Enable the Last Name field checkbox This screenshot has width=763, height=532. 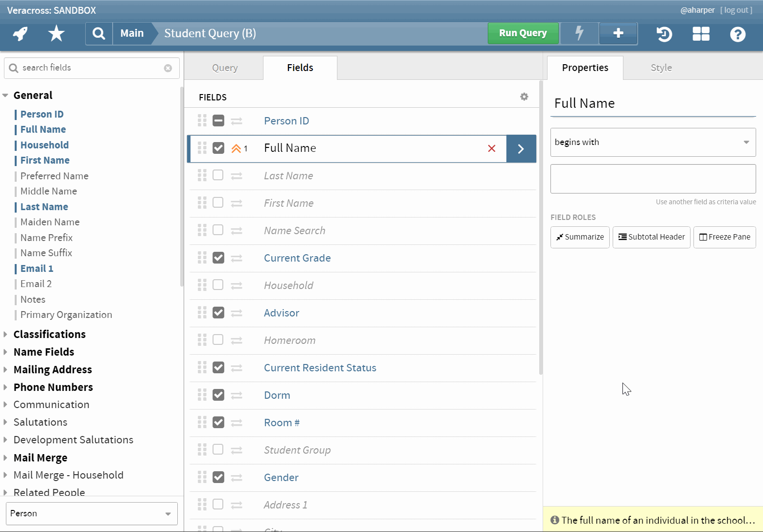coord(218,175)
